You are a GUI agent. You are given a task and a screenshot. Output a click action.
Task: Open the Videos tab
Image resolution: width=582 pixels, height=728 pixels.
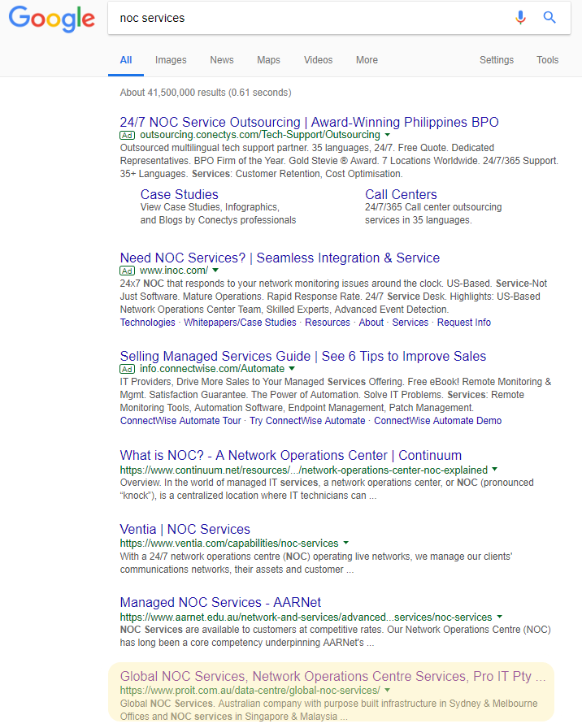318,60
